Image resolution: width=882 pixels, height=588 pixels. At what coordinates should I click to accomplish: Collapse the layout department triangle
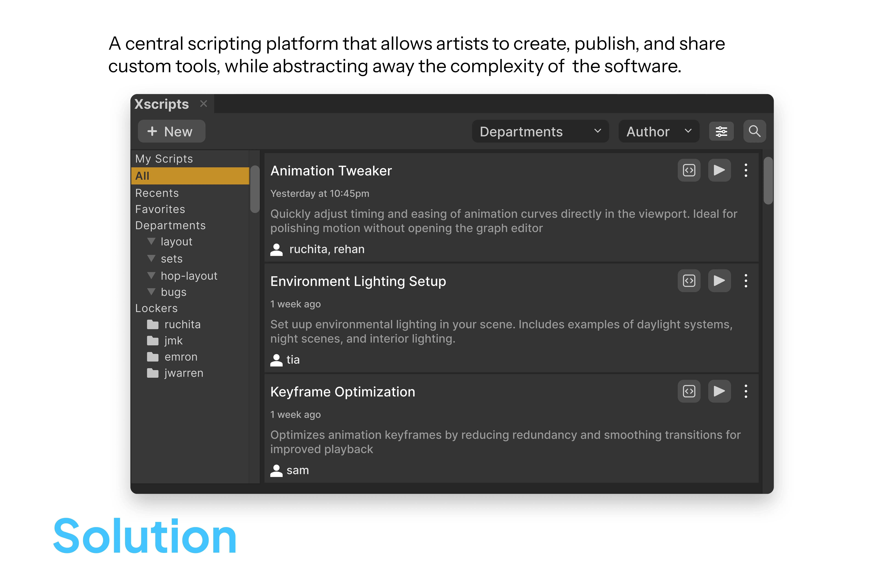coord(151,241)
